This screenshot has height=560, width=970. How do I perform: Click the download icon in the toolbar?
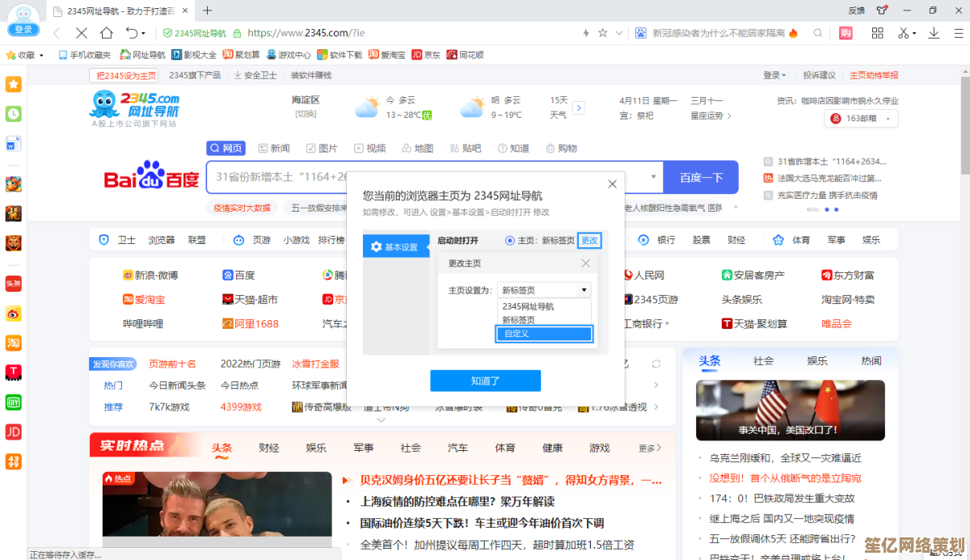pyautogui.click(x=934, y=34)
